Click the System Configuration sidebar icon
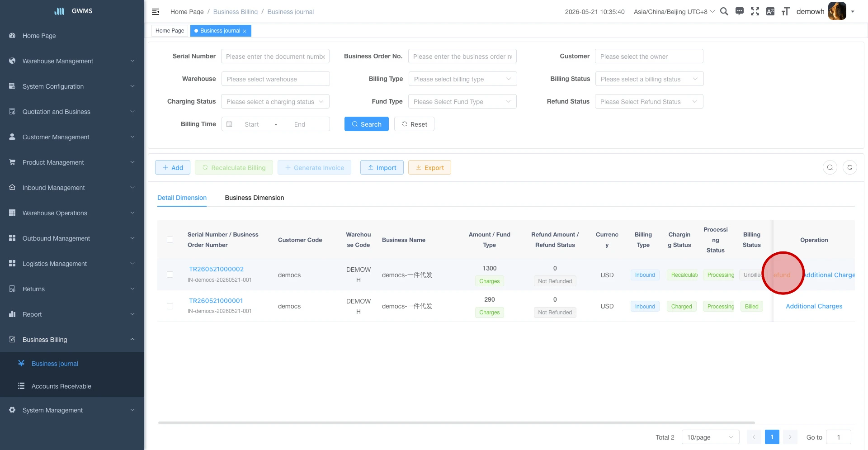 (x=12, y=86)
